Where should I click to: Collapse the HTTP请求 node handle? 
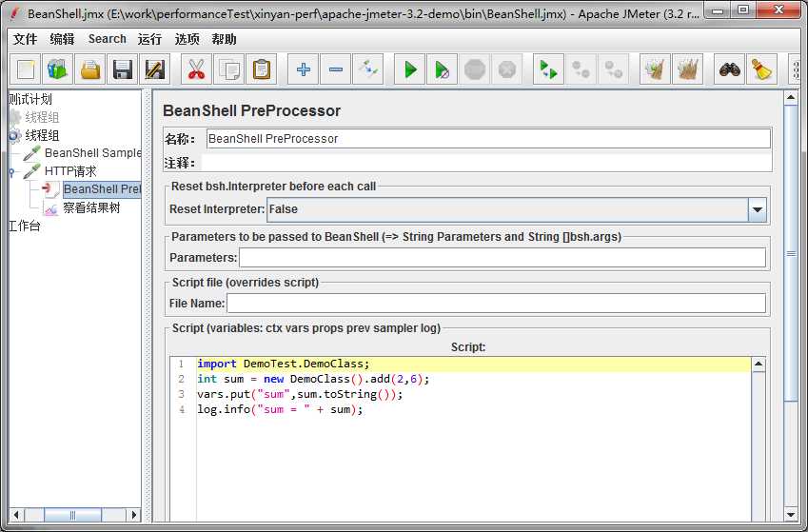pyautogui.click(x=11, y=171)
